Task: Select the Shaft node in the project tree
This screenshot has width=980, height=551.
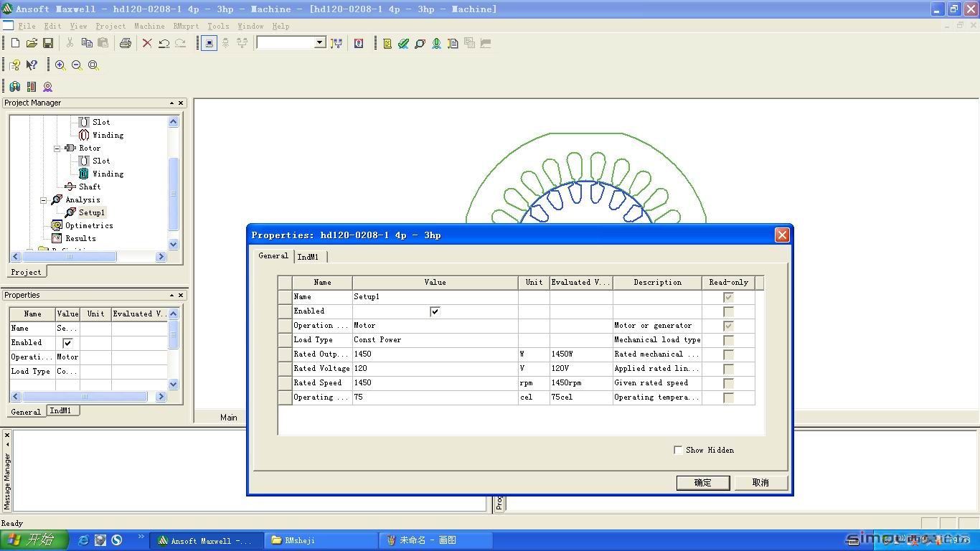Action: [x=90, y=187]
